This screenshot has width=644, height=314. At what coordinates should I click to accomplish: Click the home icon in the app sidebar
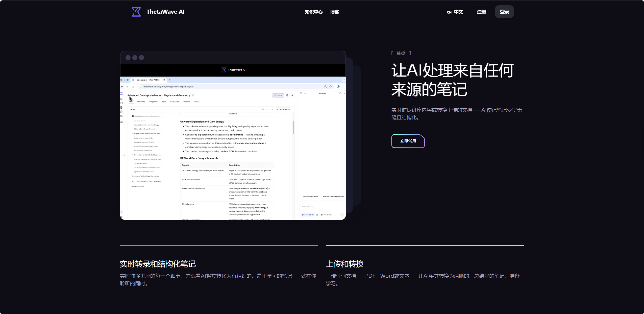click(121, 99)
